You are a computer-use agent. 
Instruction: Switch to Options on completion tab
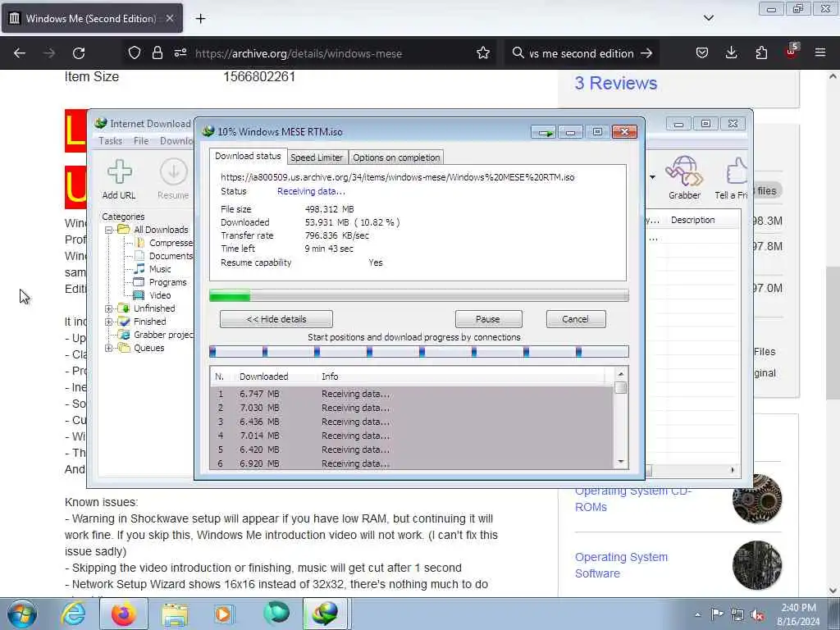pos(396,157)
